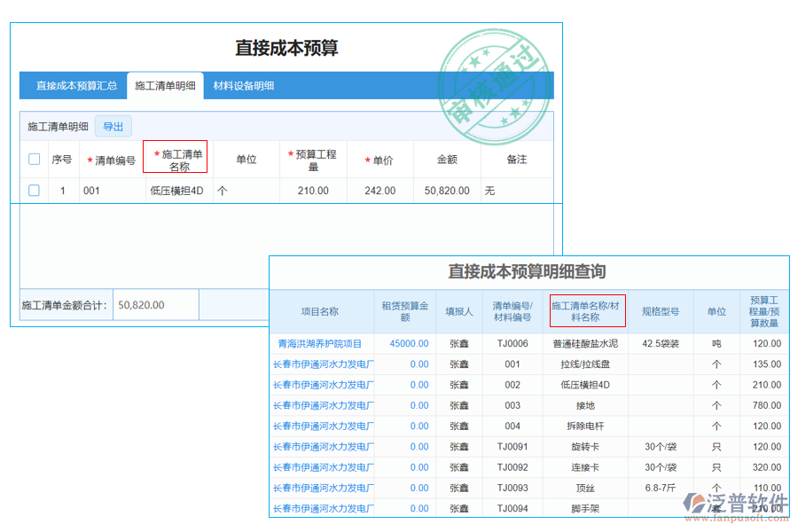
Task: Select cell showing 低压横担4D in row 1
Action: [177, 190]
